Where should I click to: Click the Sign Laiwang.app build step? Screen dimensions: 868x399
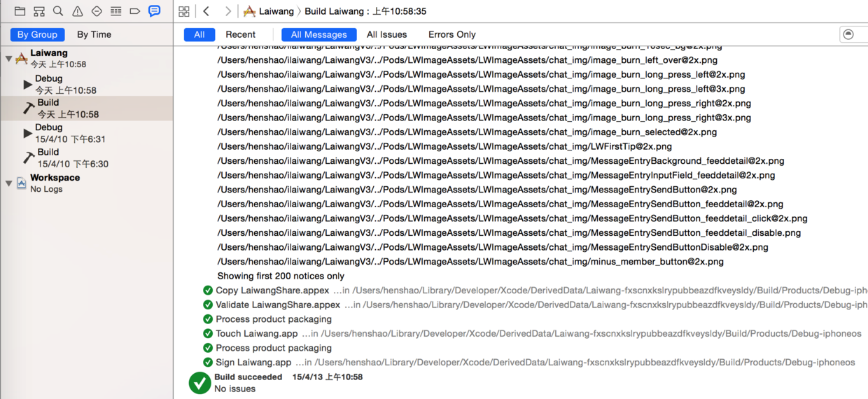[253, 363]
